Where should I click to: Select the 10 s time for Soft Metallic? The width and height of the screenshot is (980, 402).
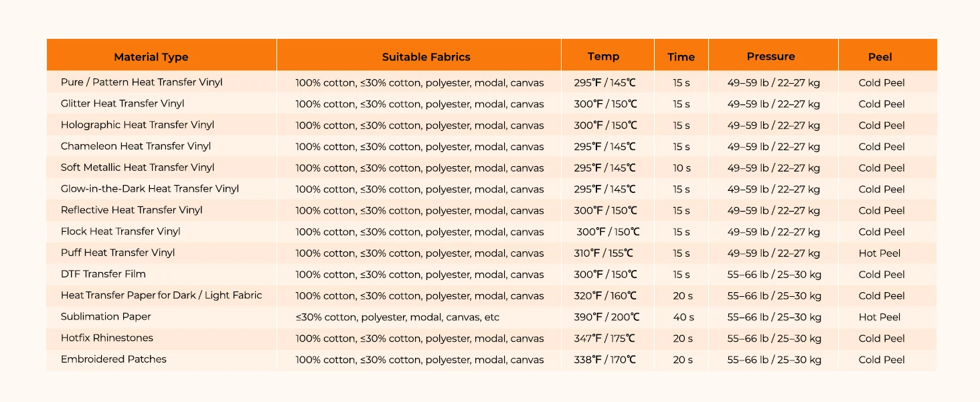click(x=681, y=167)
